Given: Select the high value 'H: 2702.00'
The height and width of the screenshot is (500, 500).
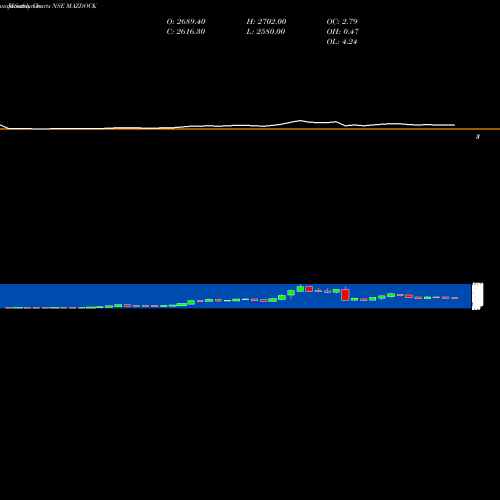Looking at the screenshot, I should [266, 21].
